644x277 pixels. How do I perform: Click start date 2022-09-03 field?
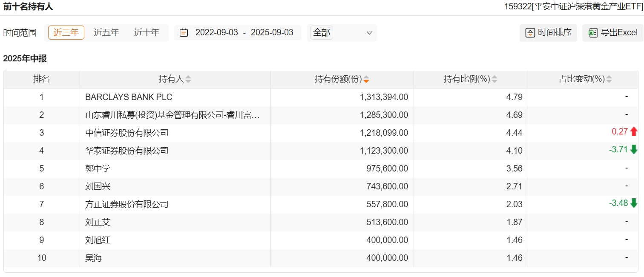click(217, 33)
